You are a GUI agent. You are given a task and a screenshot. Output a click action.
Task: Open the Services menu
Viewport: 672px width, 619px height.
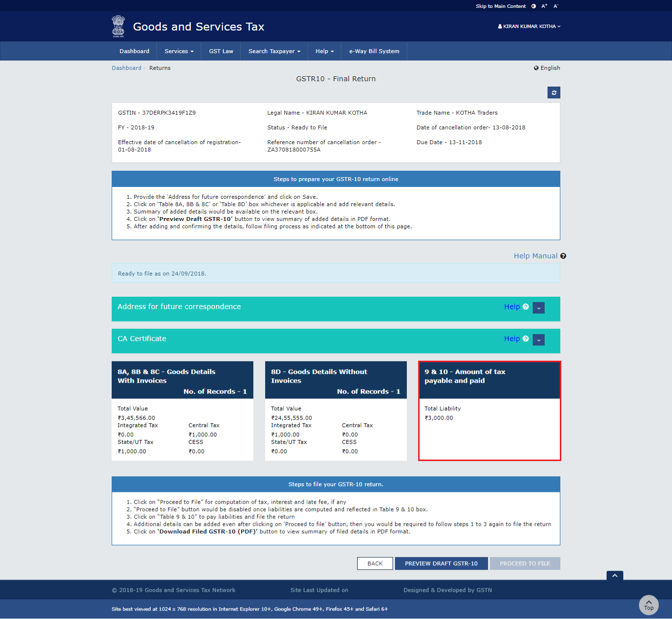tap(178, 51)
